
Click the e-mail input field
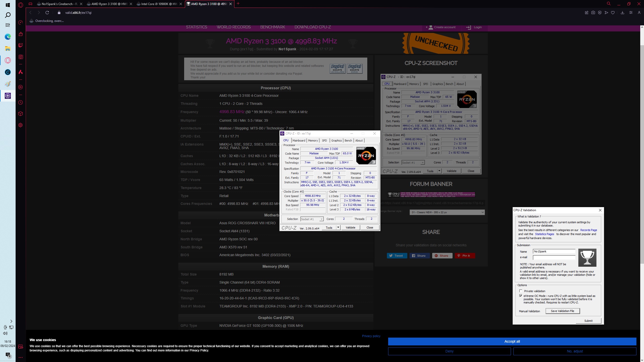click(x=554, y=257)
